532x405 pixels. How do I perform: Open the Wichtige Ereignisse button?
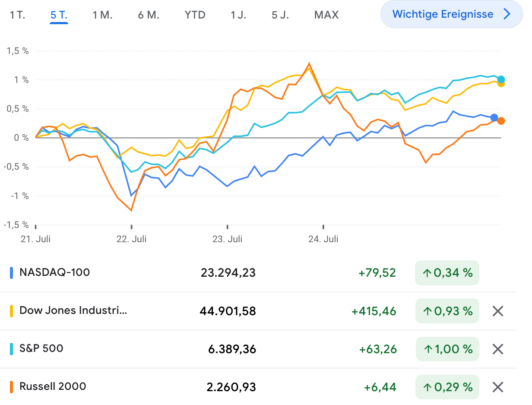point(451,14)
